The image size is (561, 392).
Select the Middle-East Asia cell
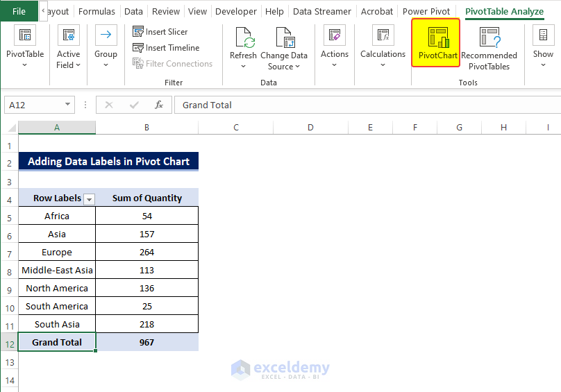tap(57, 270)
